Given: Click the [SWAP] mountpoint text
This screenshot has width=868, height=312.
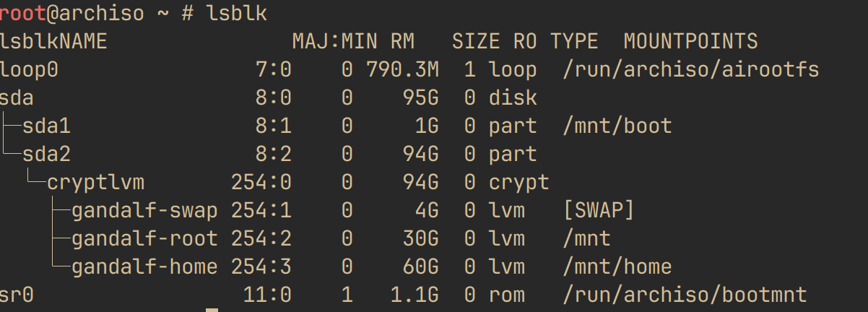Looking at the screenshot, I should pos(598,210).
